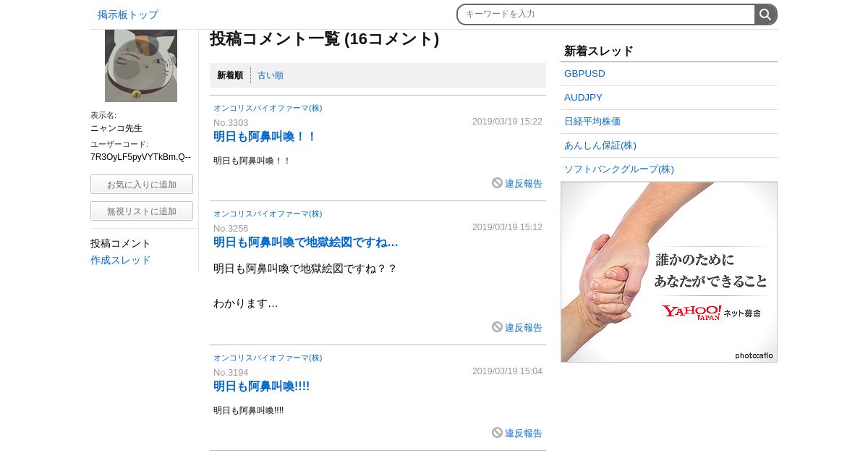Open the あんしん保証(株) thread
This screenshot has height=456, width=868.
pos(600,145)
